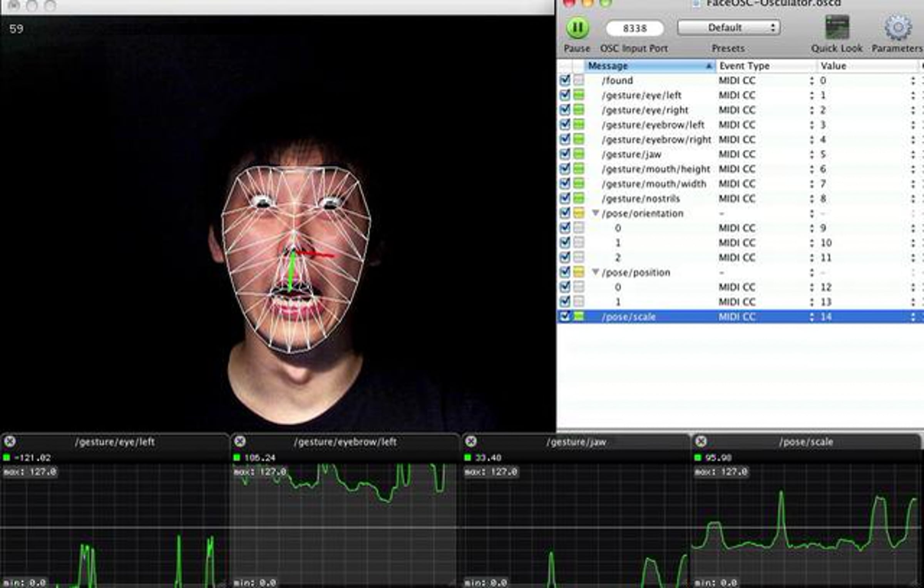Toggle the /gesture/nostrils checkbox
The width and height of the screenshot is (924, 588).
[x=565, y=198]
